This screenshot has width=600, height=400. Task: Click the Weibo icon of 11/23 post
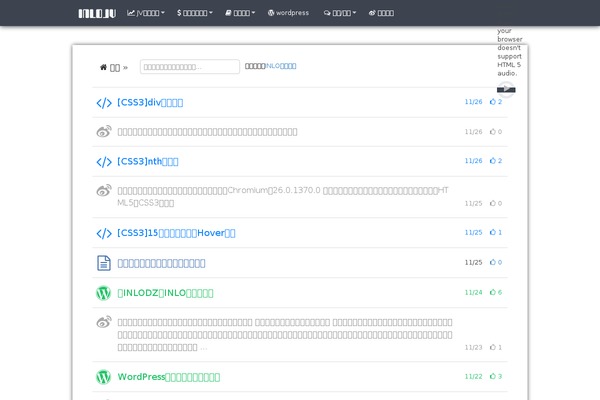pos(104,322)
